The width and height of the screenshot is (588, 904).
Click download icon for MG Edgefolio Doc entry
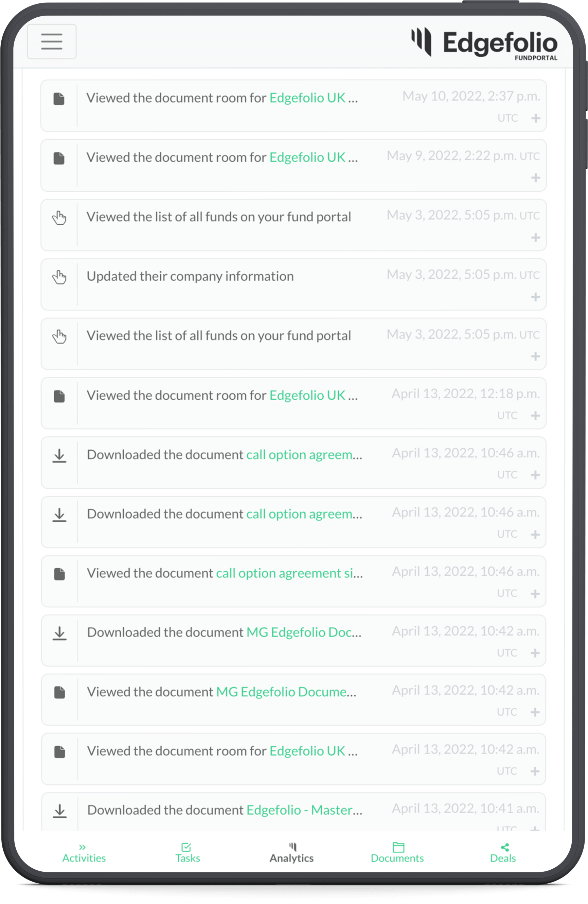(x=59, y=633)
